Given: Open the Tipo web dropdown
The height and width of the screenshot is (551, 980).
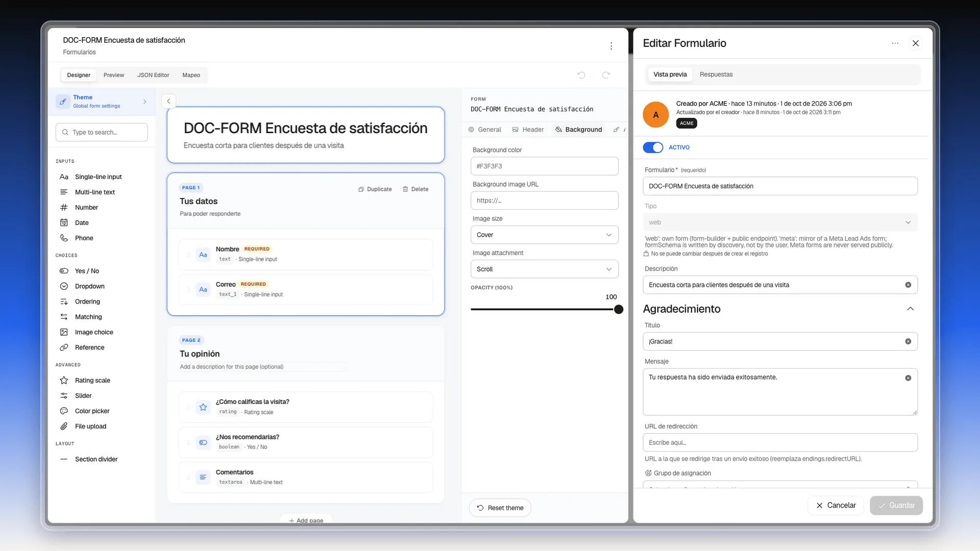Looking at the screenshot, I should click(x=780, y=222).
